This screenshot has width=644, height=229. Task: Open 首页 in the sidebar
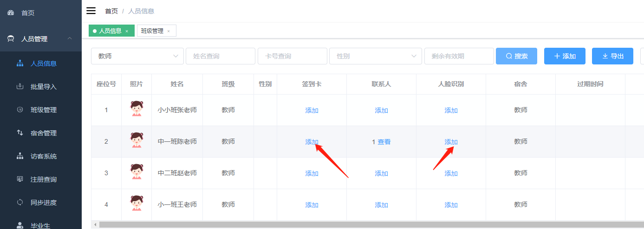41,13
